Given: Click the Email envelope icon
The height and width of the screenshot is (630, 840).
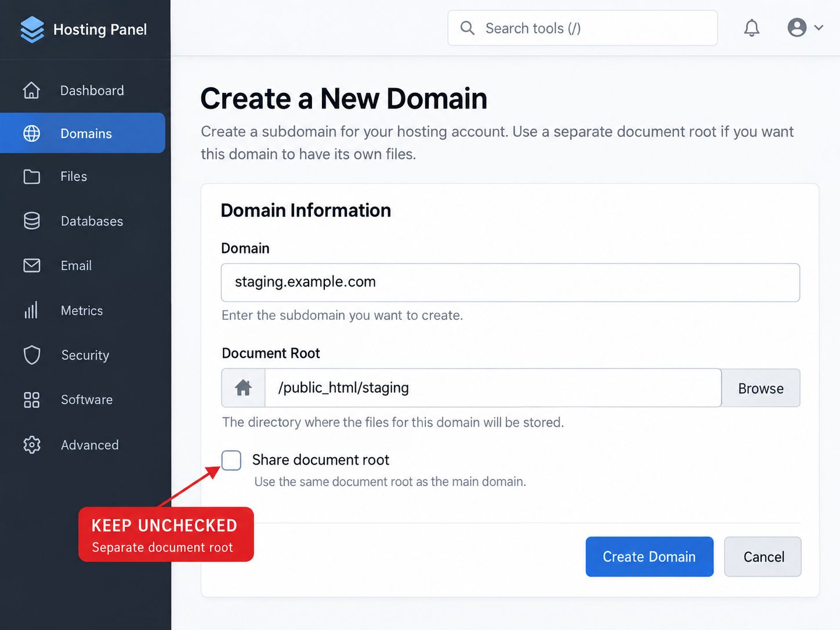Looking at the screenshot, I should [x=32, y=266].
